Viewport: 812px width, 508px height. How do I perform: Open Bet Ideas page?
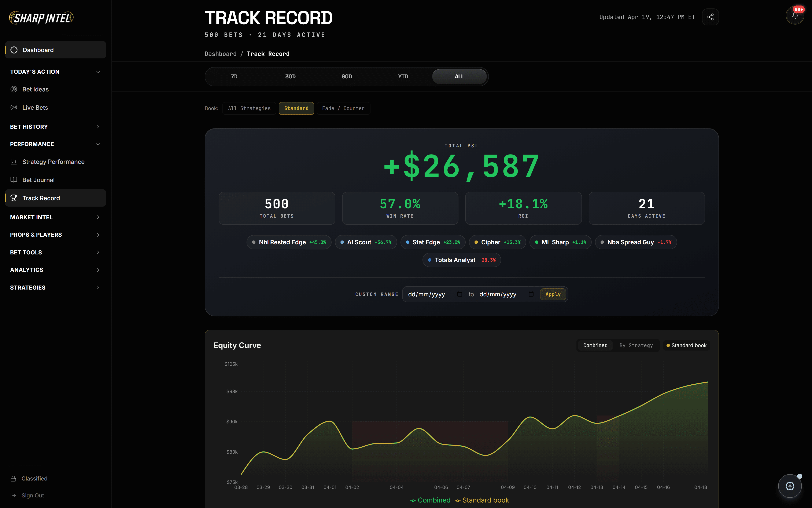[55, 89]
